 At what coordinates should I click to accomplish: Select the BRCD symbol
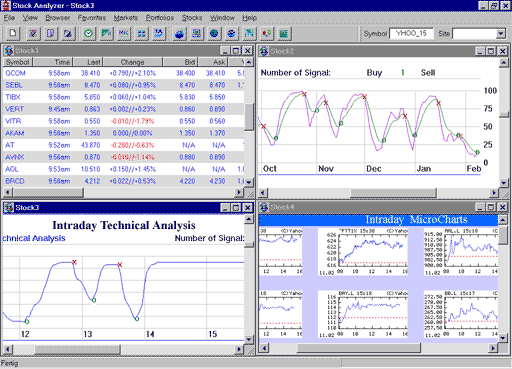click(x=15, y=181)
